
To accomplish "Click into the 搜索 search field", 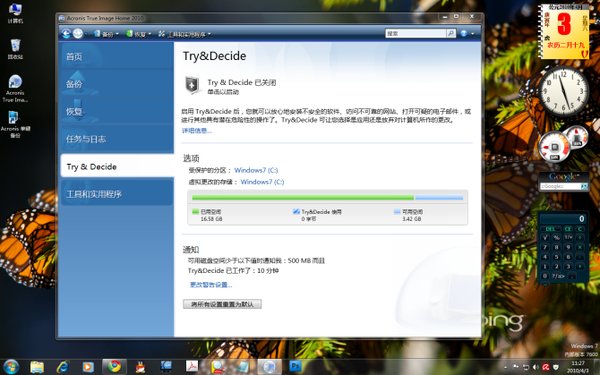I will (416, 34).
